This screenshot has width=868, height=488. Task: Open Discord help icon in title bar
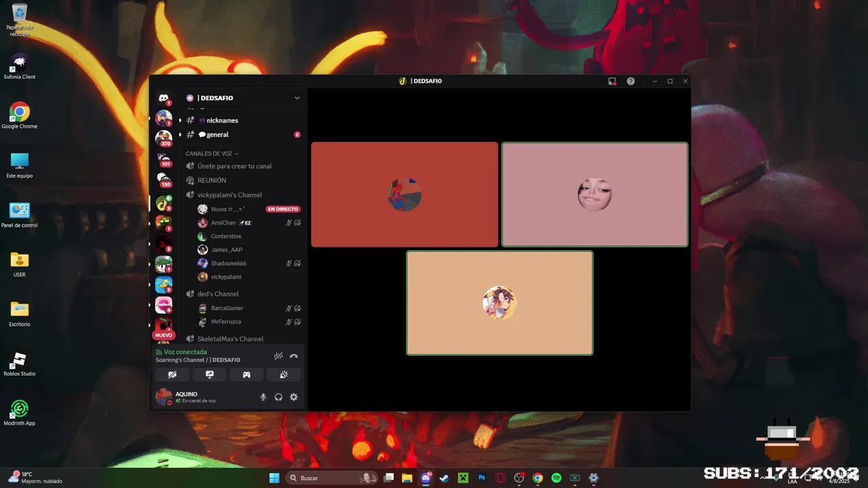pyautogui.click(x=631, y=81)
